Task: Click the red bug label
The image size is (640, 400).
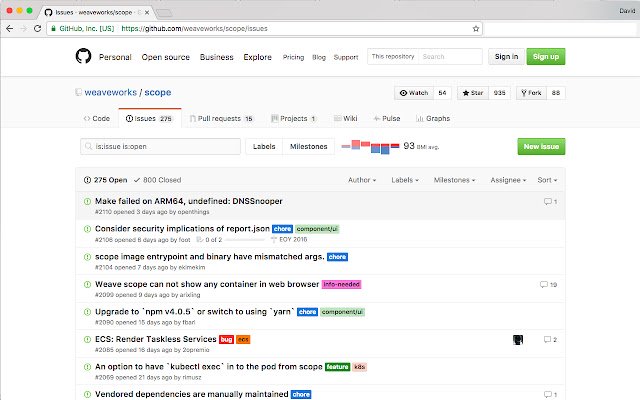Action: coord(227,340)
